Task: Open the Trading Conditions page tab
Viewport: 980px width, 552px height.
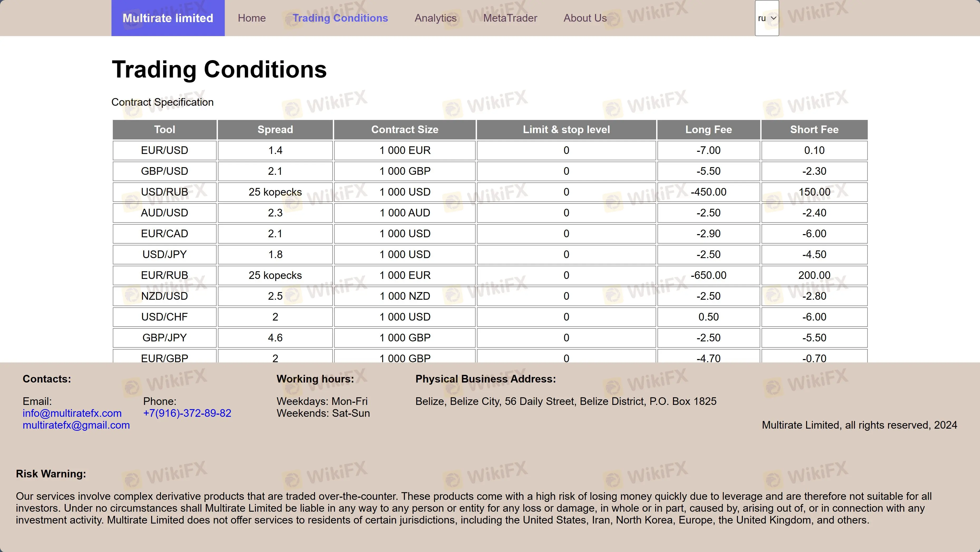Action: click(340, 18)
